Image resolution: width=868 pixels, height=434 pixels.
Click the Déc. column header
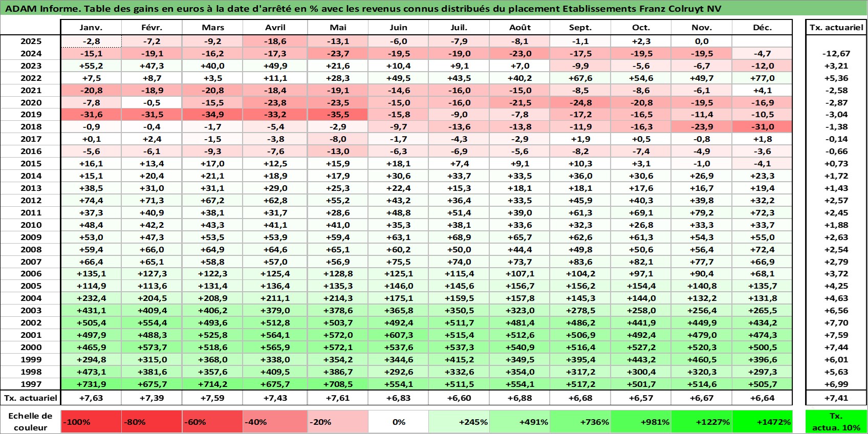coord(762,28)
